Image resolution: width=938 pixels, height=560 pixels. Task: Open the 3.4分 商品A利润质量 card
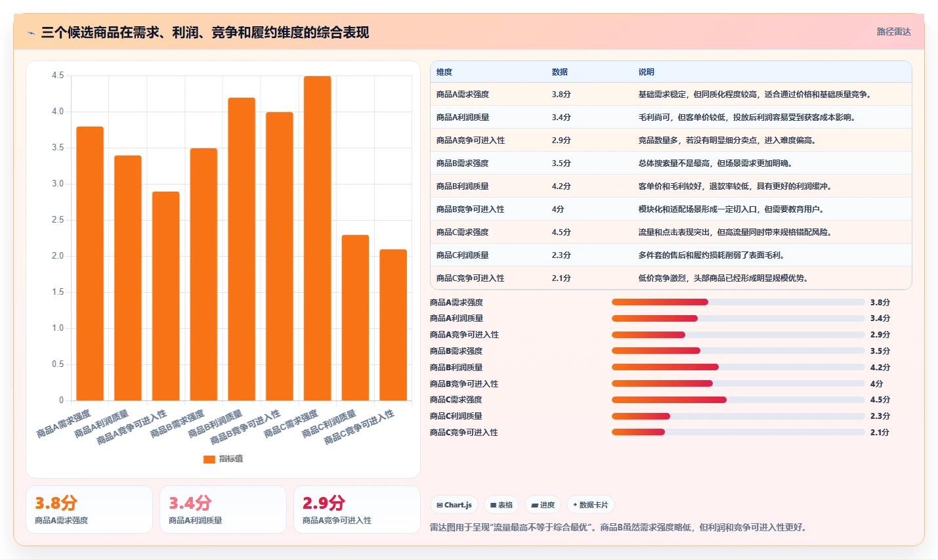223,509
